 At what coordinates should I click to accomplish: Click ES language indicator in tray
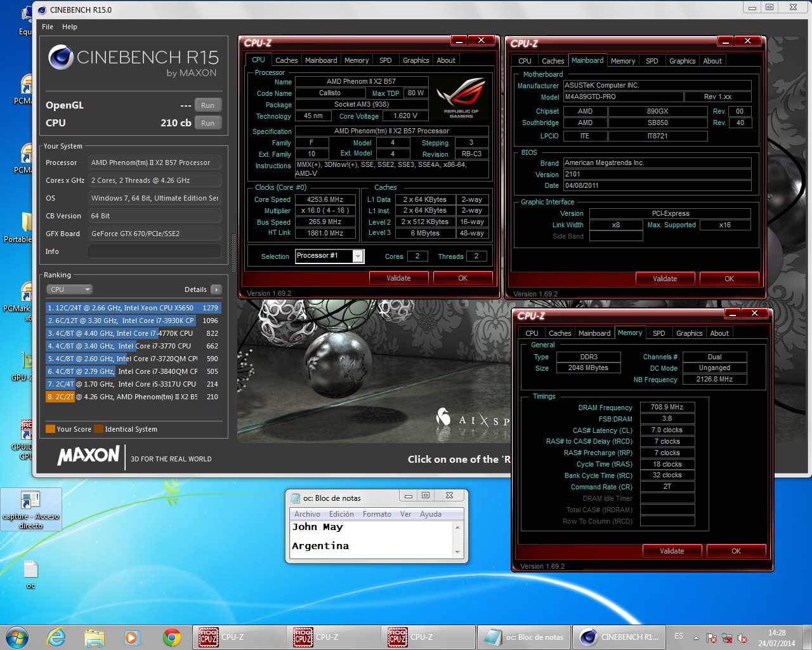click(679, 636)
